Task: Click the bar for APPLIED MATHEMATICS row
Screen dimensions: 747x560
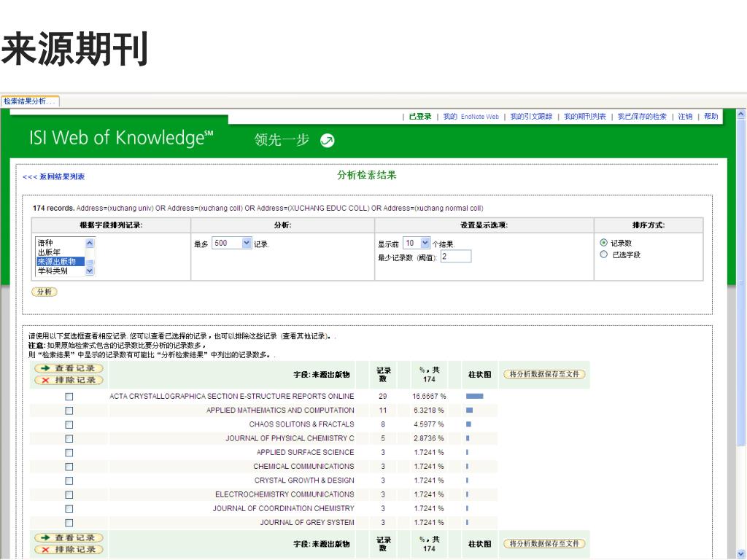Action: (469, 410)
